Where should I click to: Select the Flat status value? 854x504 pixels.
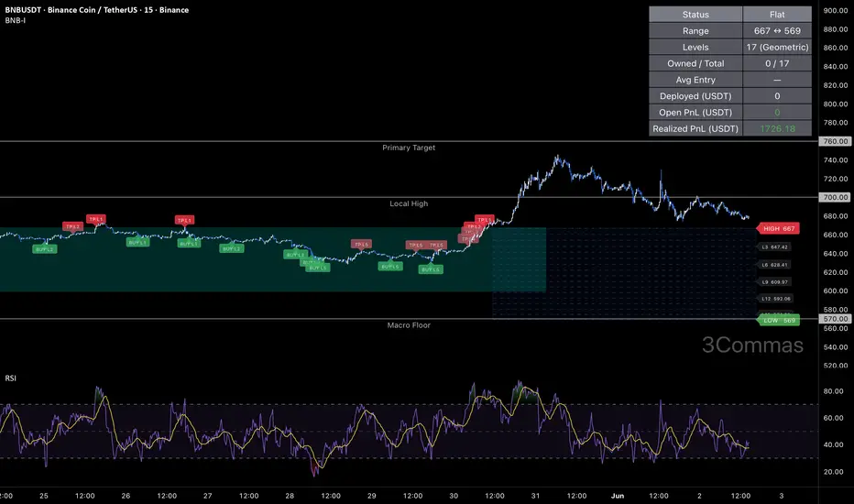pos(777,14)
